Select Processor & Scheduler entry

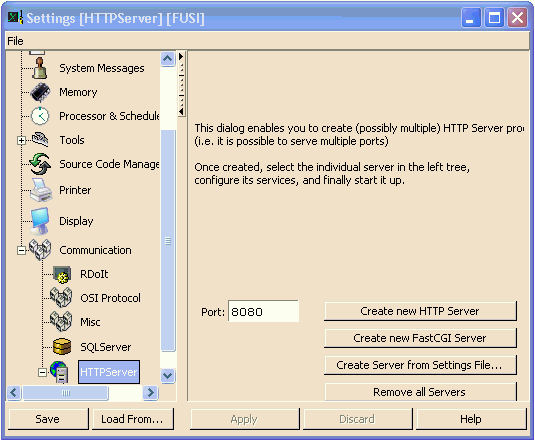pos(109,116)
